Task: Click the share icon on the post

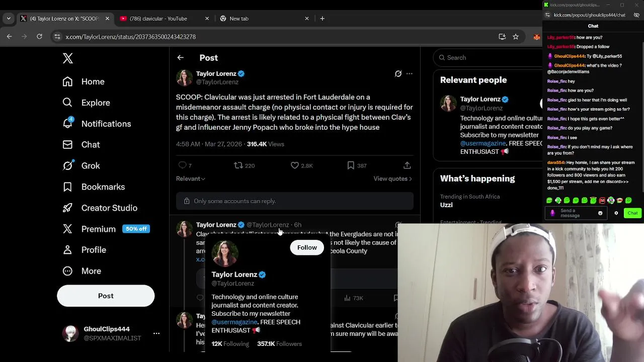Action: (407, 165)
